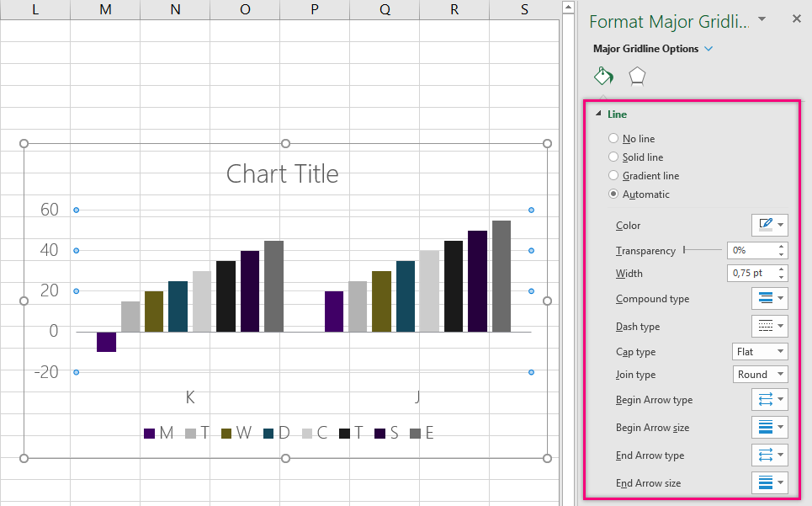The height and width of the screenshot is (506, 812).
Task: Expand the Major Gridline Options chevron menu
Action: 709,49
